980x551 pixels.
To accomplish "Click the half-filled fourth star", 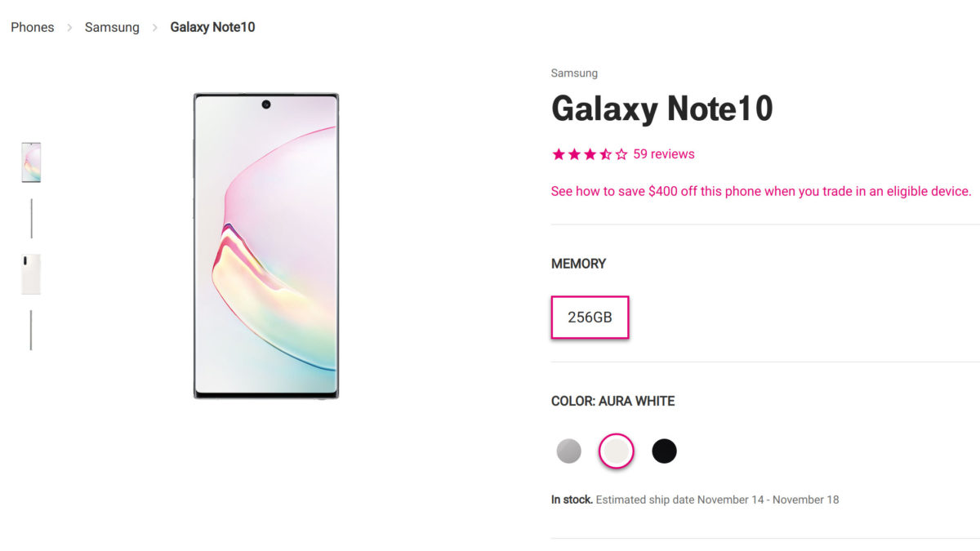I will pyautogui.click(x=606, y=154).
